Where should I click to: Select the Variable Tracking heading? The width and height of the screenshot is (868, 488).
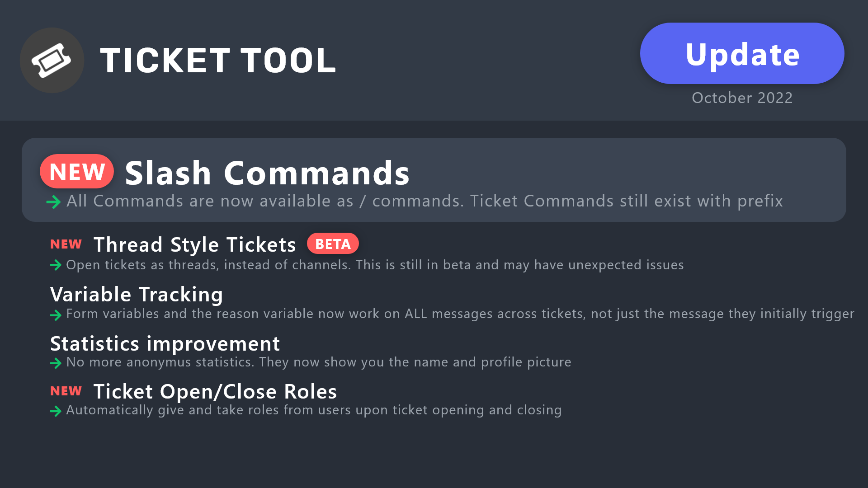tap(137, 295)
